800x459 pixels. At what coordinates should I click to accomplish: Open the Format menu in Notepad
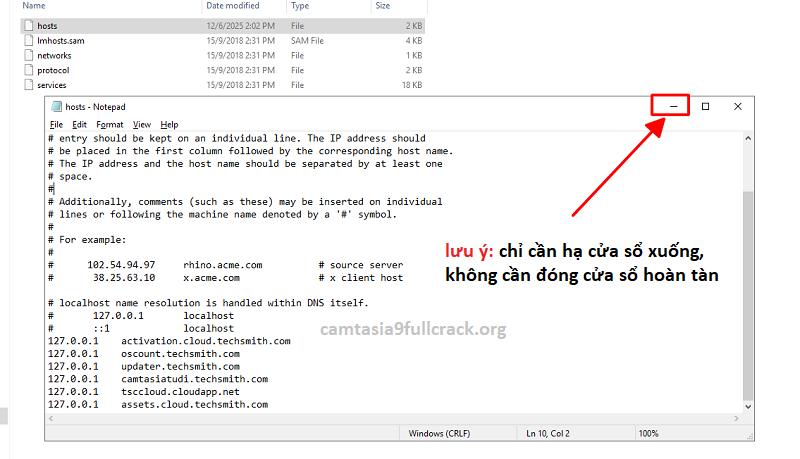tap(110, 124)
